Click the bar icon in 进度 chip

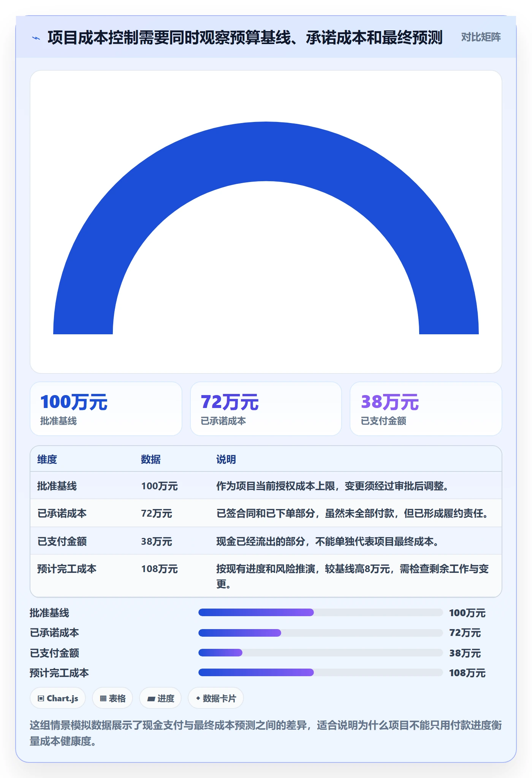151,699
